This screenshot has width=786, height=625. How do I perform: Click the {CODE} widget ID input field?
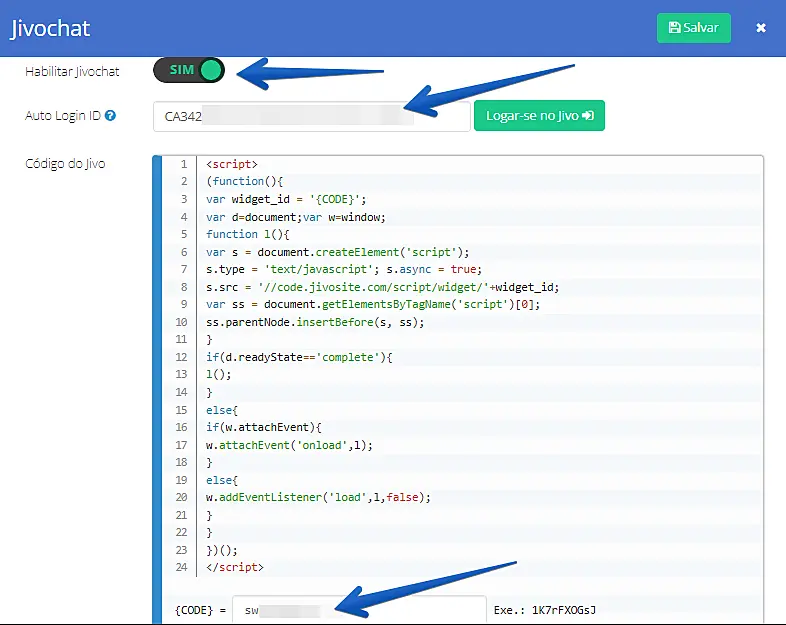pyautogui.click(x=358, y=609)
